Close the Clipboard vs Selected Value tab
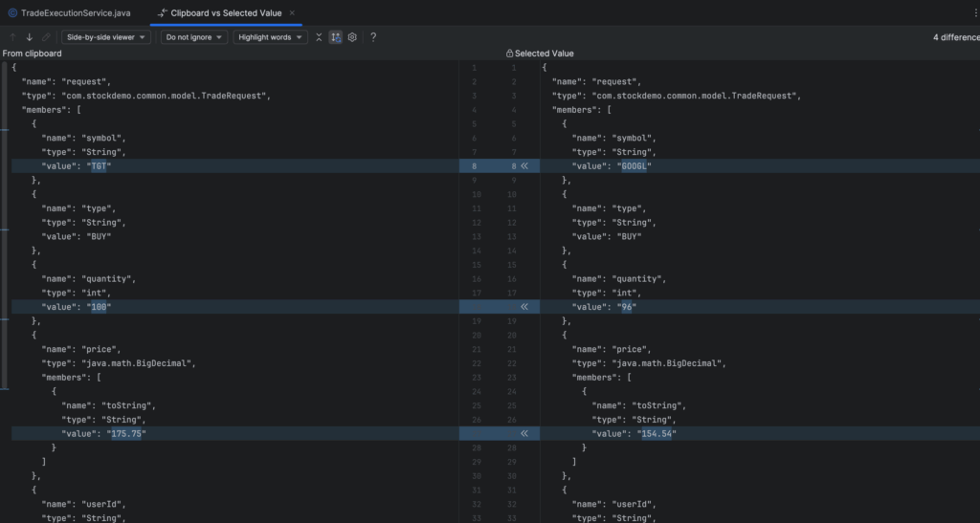 point(292,13)
